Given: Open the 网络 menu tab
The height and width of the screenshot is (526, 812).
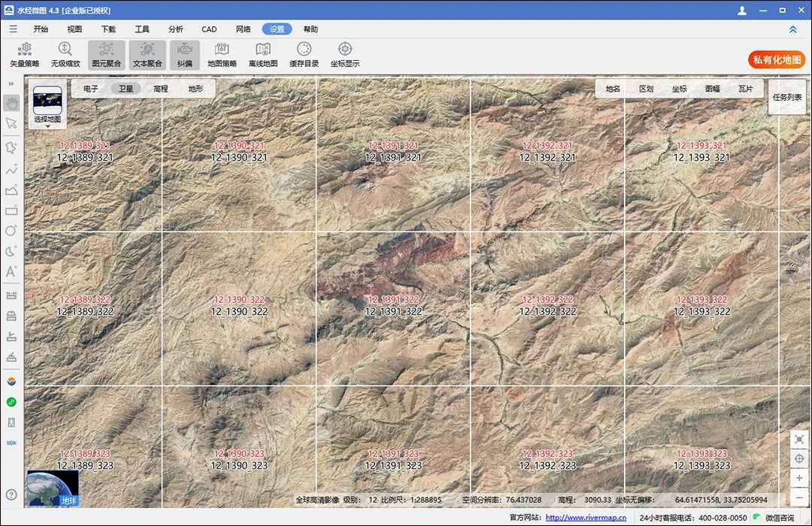Looking at the screenshot, I should click(x=243, y=29).
